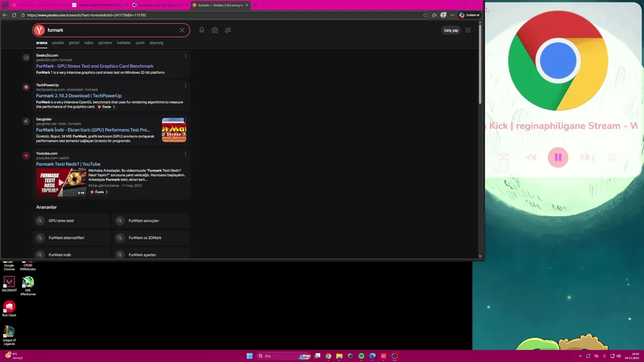Skip to next track in music widget

pyautogui.click(x=585, y=157)
